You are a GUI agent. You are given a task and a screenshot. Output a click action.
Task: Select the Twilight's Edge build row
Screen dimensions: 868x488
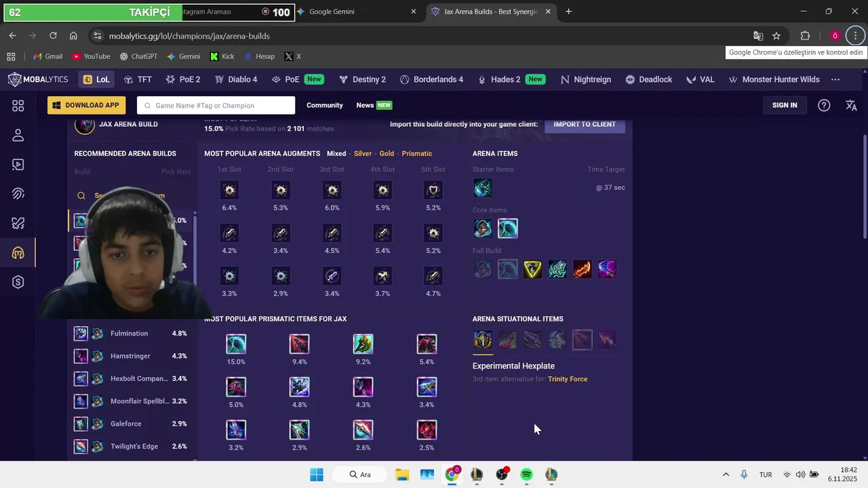point(130,447)
